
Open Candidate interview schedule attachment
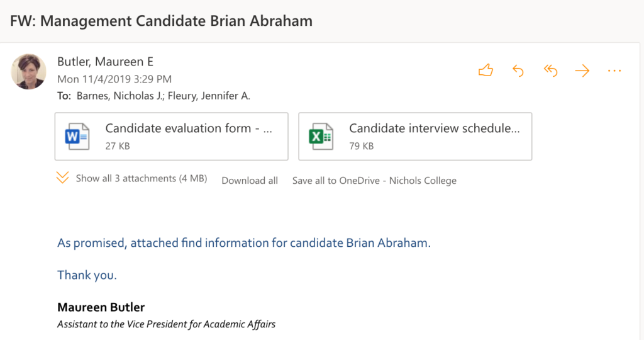coord(434,129)
